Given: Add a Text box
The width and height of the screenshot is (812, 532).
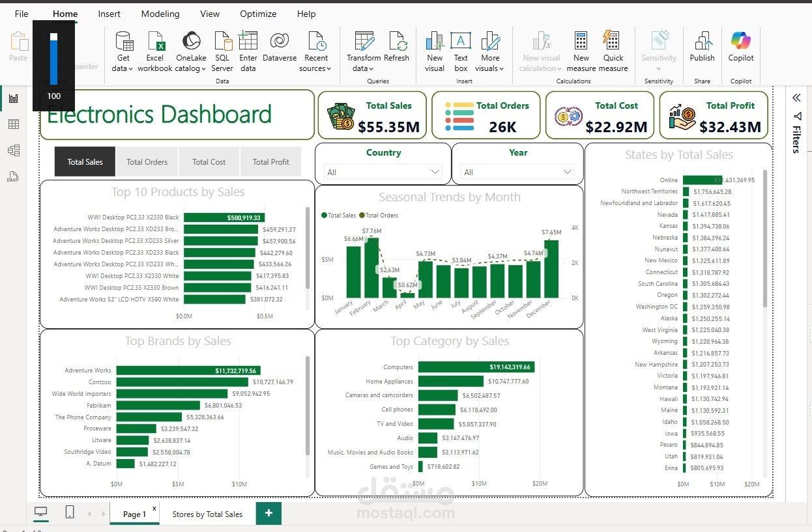Looking at the screenshot, I should [x=461, y=51].
